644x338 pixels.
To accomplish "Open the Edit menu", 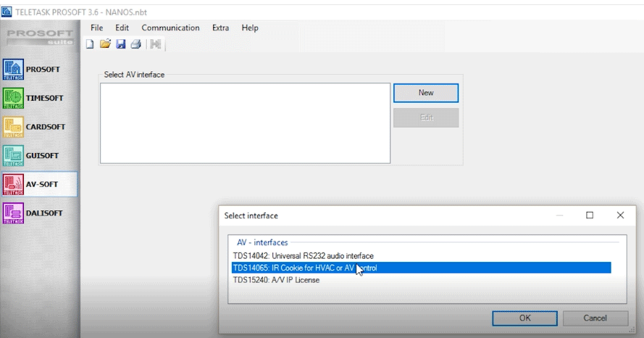I will point(122,28).
